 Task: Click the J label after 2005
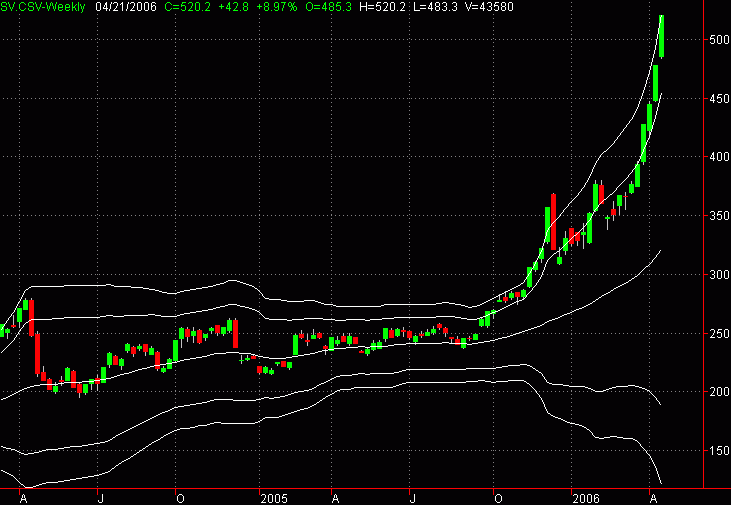[413, 498]
